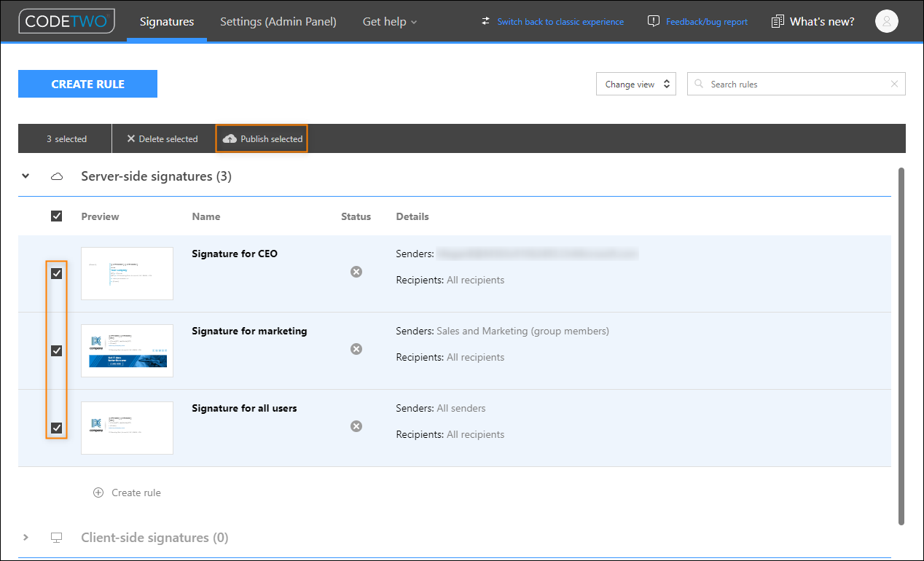
Task: Click status icon for Signature for all users
Action: (x=356, y=426)
